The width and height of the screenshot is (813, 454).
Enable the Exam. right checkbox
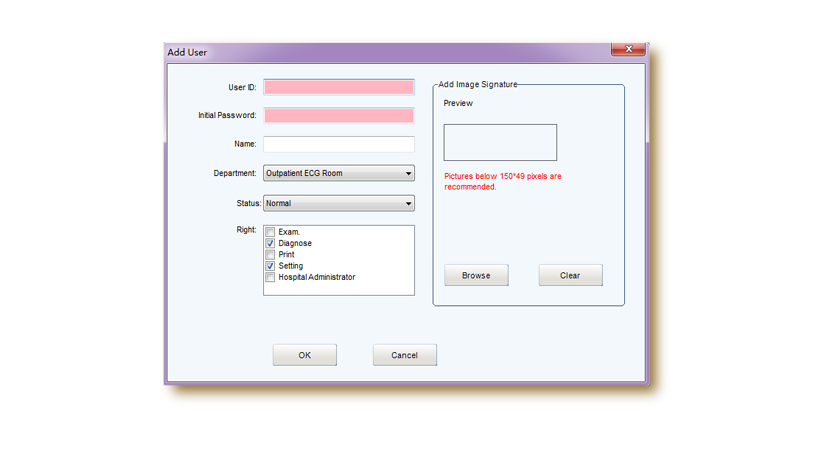(x=270, y=233)
